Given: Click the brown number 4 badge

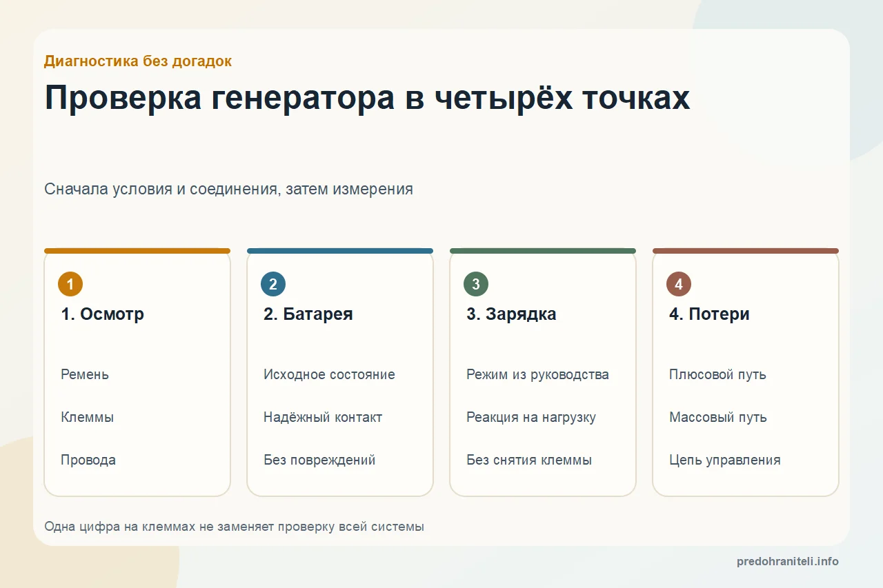Looking at the screenshot, I should 679,284.
